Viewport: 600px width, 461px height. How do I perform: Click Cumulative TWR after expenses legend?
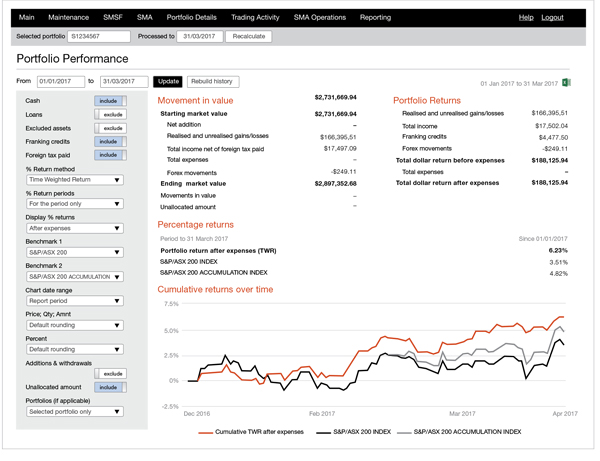point(251,432)
